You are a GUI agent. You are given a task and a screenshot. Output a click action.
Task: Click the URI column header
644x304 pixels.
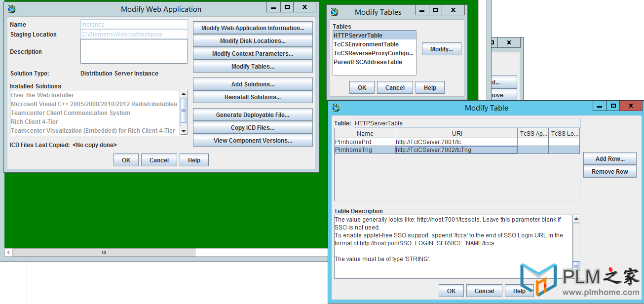coord(456,134)
